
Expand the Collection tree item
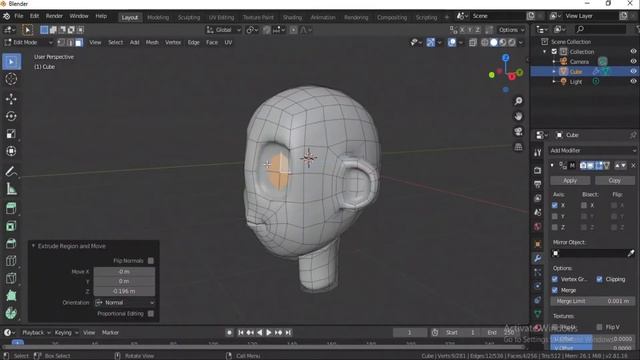click(545, 52)
